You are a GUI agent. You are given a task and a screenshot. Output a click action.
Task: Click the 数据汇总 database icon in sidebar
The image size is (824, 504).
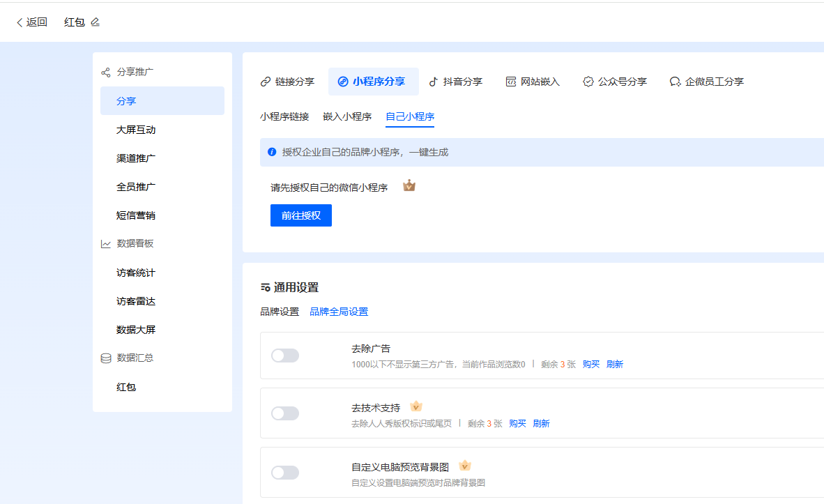click(106, 358)
